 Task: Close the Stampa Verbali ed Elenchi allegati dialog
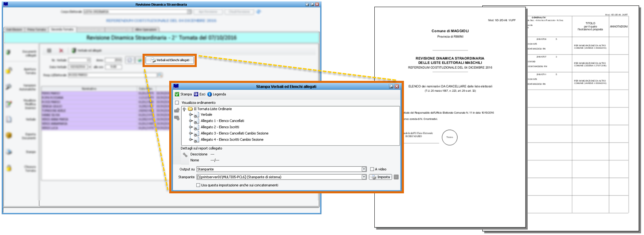397,86
